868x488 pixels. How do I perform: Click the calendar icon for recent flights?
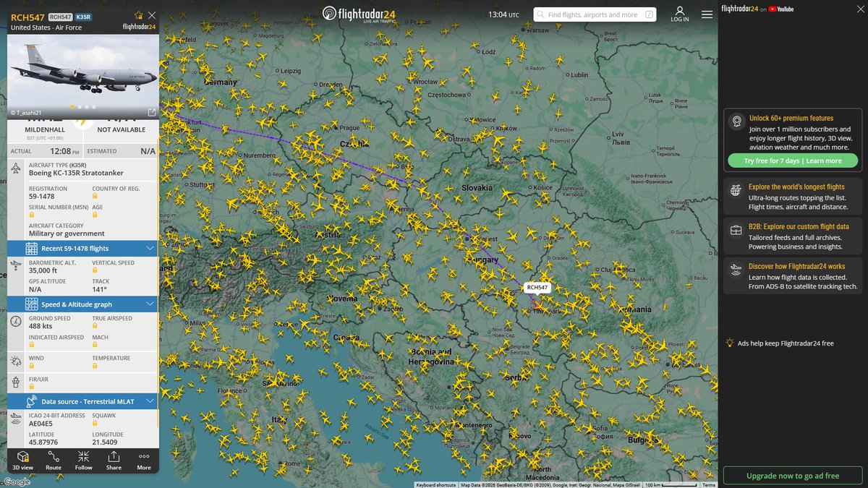pyautogui.click(x=32, y=249)
